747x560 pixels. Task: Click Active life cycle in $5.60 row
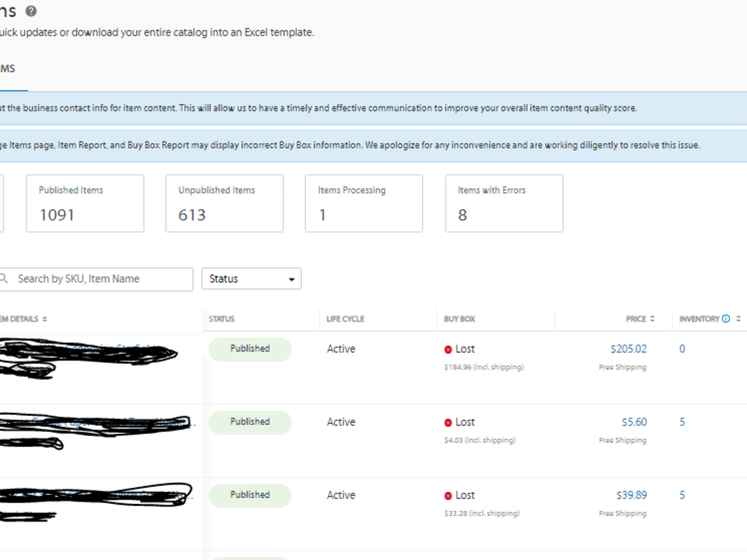[341, 422]
